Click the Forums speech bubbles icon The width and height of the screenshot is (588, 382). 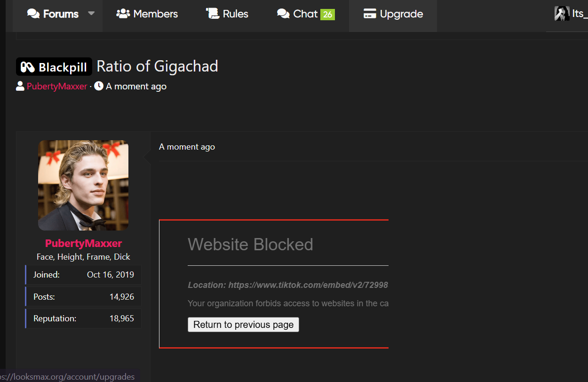click(x=33, y=14)
